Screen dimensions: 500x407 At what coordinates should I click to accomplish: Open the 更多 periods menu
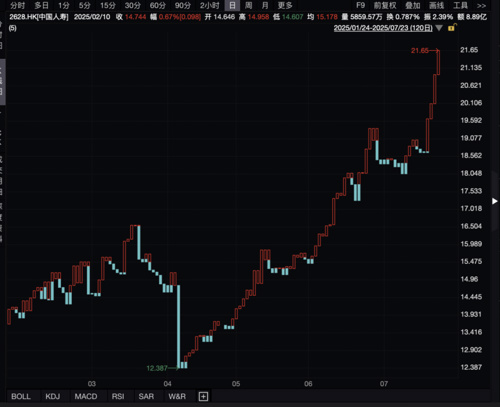(x=285, y=5)
